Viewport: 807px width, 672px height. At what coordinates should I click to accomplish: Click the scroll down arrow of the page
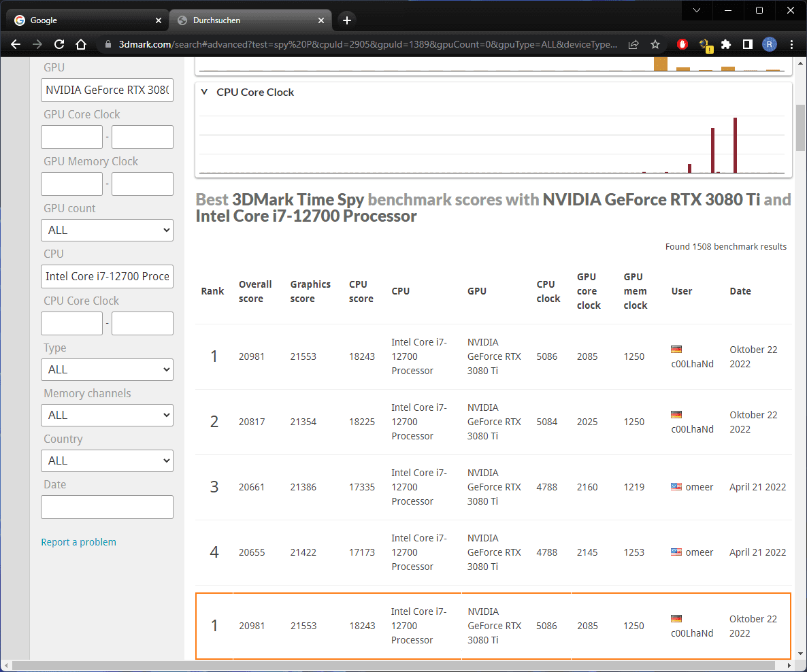point(800,654)
